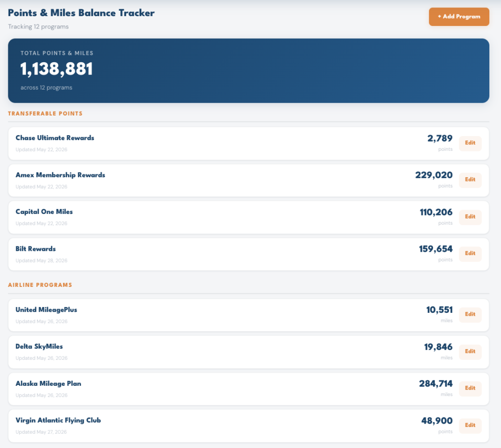Viewport: 501px width, 448px height.
Task: Select the Alaska Mileage Plan program name
Action: pos(48,383)
